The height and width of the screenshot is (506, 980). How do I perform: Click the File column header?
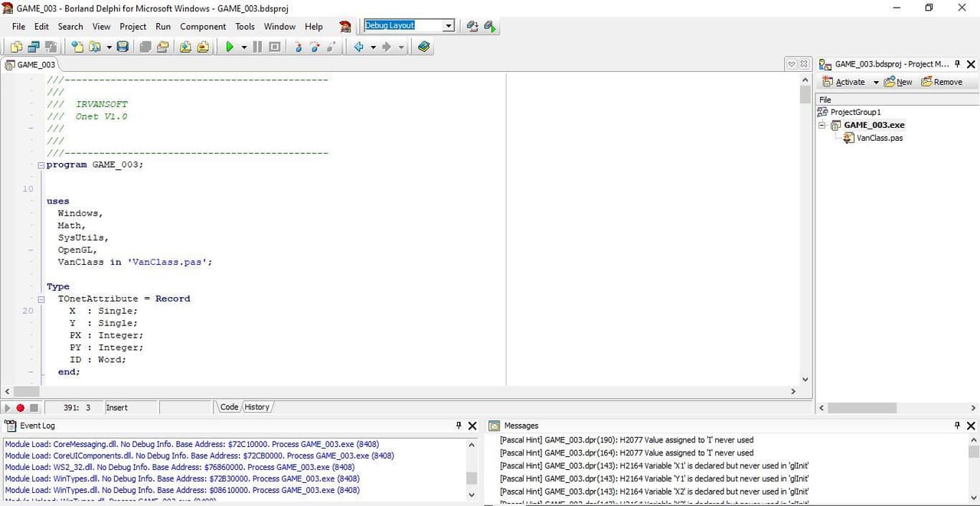point(897,100)
